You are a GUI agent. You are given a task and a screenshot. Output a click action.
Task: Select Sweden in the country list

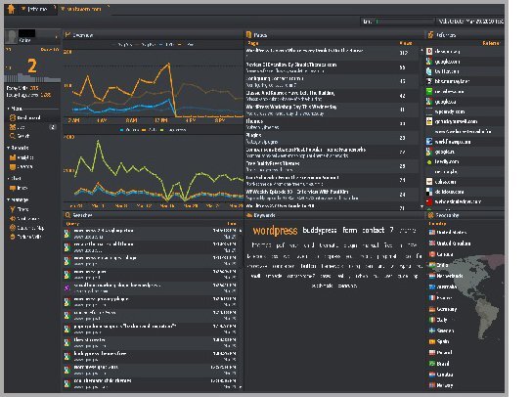[441, 331]
